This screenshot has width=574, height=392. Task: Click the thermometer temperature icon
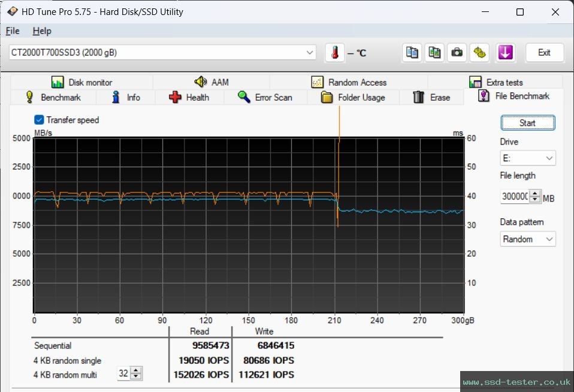pyautogui.click(x=334, y=53)
